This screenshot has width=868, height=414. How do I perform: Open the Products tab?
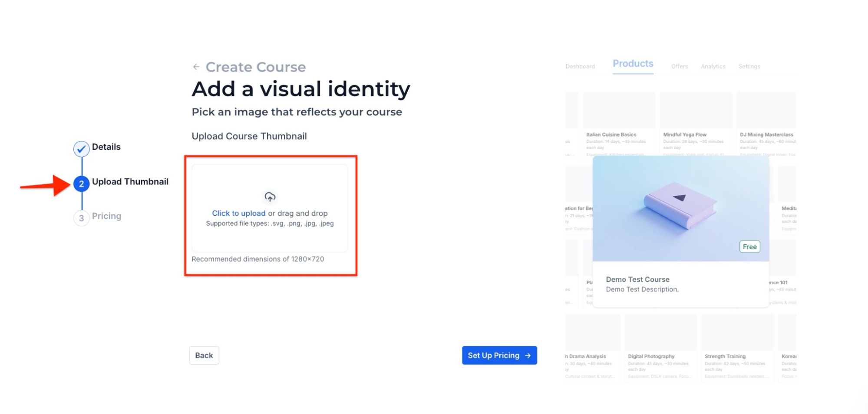pos(633,64)
